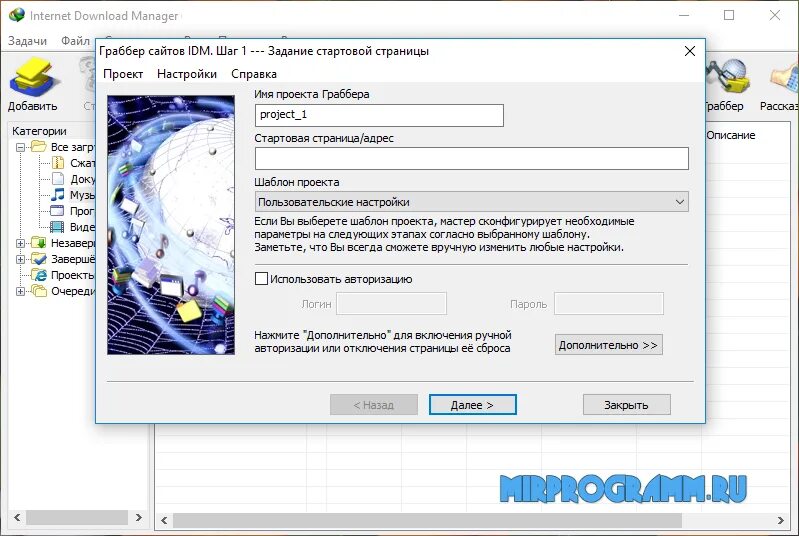The height and width of the screenshot is (536, 799).
Task: Click the Grabber projects (Проекты) IE icon
Action: click(39, 275)
